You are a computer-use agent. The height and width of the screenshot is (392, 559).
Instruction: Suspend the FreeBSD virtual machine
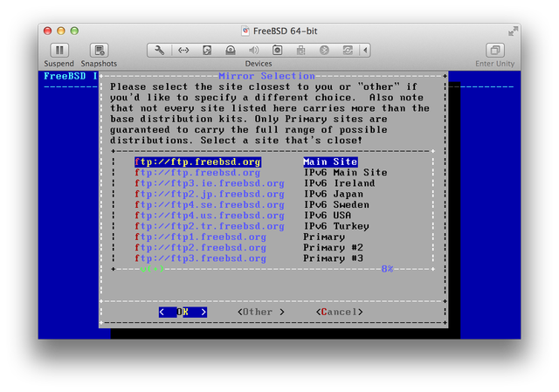(59, 51)
